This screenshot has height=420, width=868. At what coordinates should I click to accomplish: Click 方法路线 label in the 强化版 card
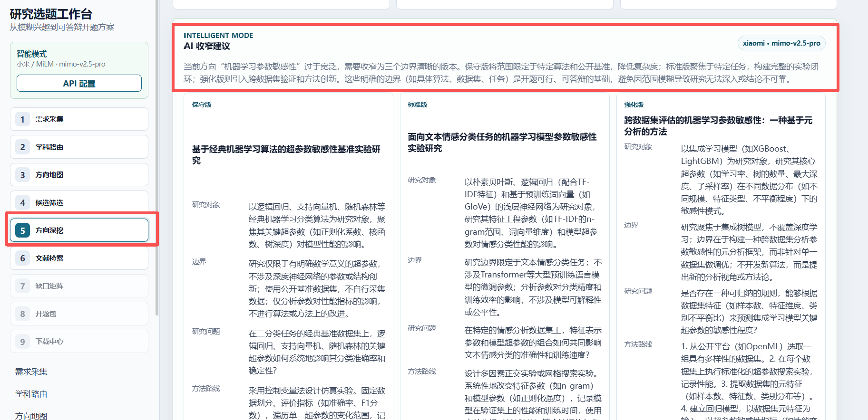[x=638, y=344]
